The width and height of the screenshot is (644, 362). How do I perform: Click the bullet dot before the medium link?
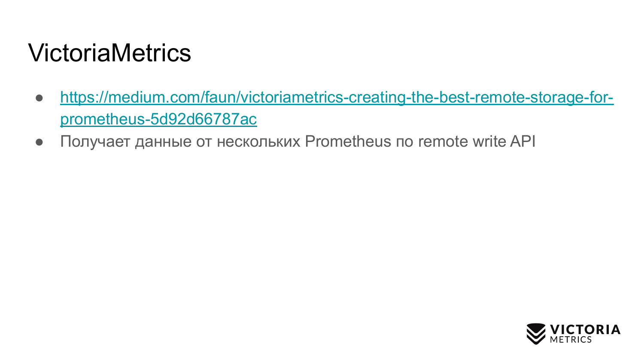click(39, 98)
